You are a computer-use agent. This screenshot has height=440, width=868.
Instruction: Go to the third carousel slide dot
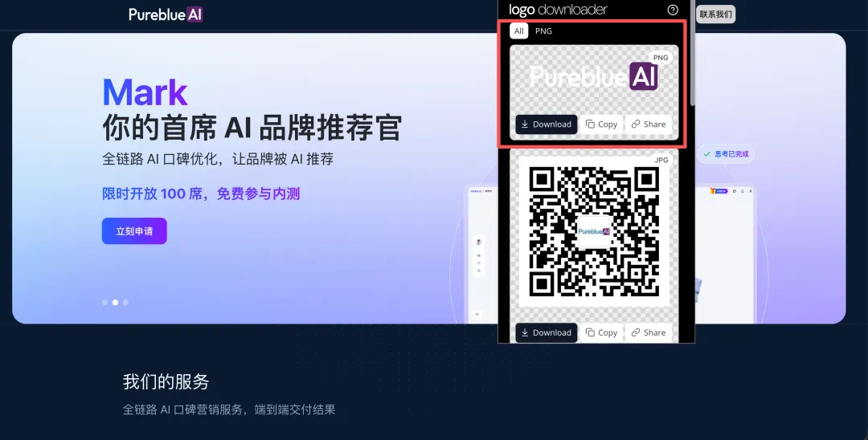(x=125, y=303)
